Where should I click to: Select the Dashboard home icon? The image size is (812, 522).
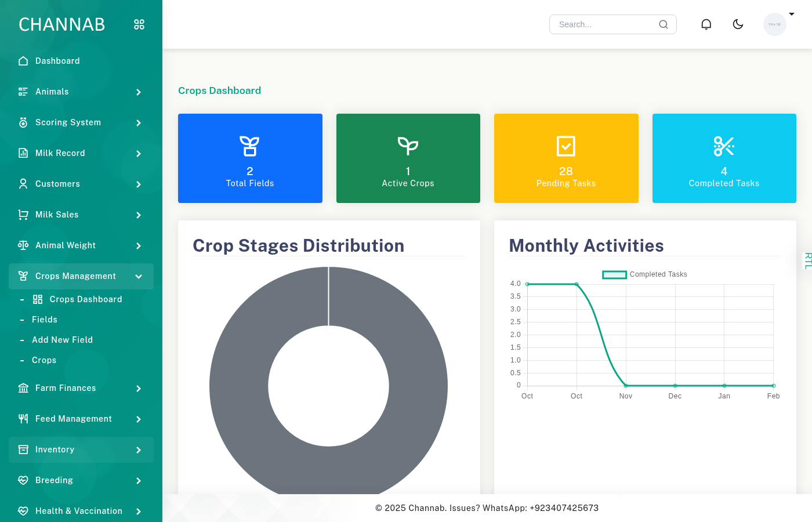(x=23, y=60)
